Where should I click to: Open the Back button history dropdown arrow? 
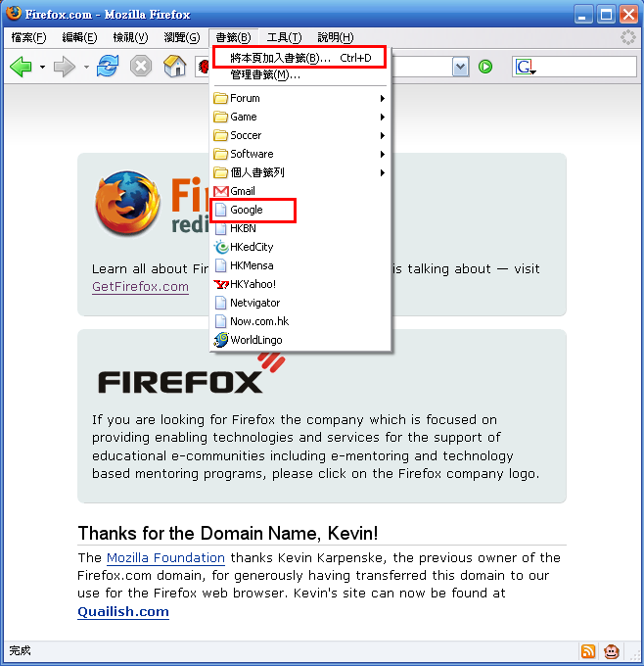[x=42, y=68]
